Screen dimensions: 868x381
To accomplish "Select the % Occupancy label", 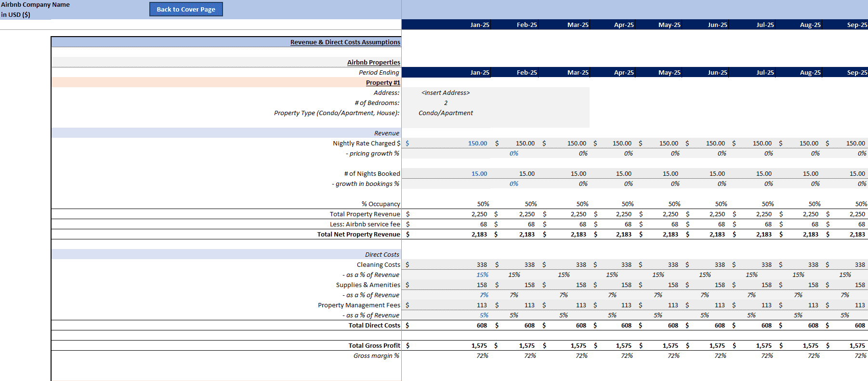I will (x=381, y=204).
